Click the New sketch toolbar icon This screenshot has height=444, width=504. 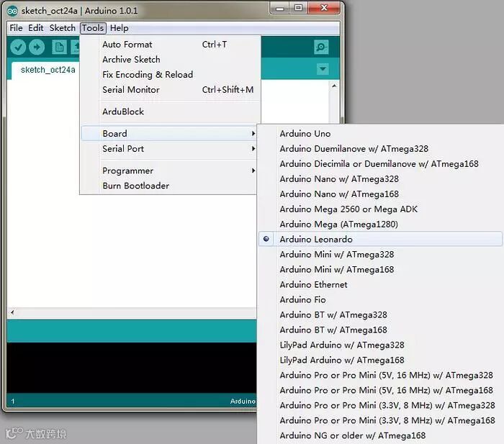coord(59,47)
